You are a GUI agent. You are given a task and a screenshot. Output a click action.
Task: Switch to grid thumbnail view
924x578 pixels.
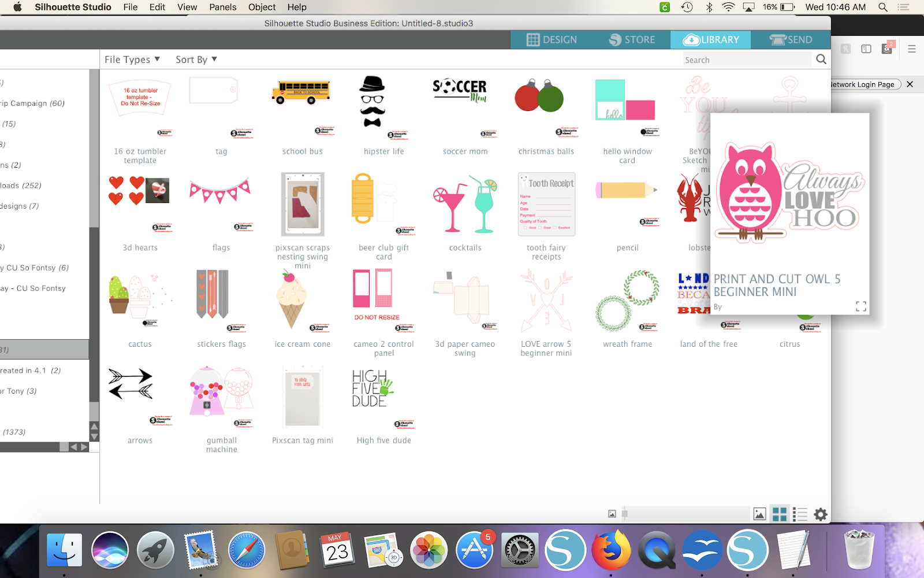point(780,514)
